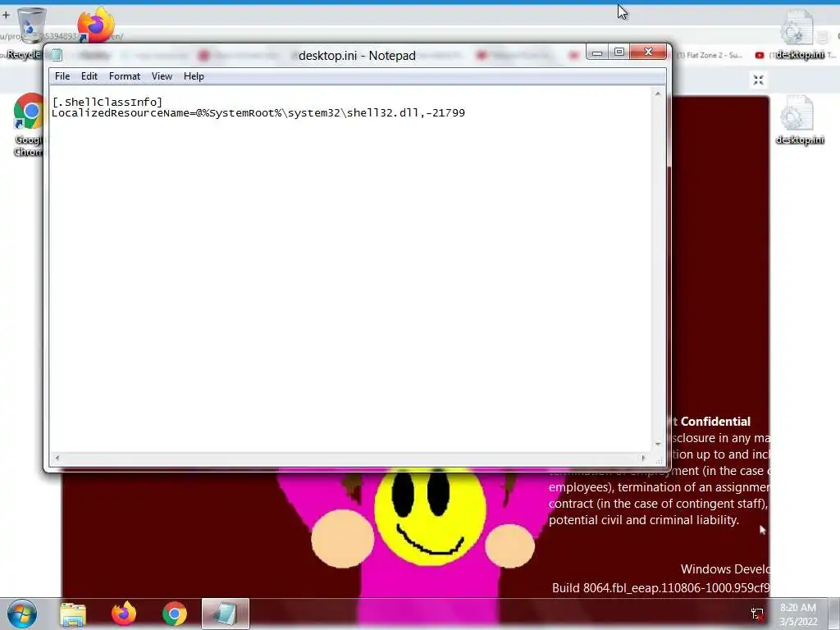Click the new tab plus button in browser
Viewport: 840px width, 630px height.
click(x=6, y=15)
